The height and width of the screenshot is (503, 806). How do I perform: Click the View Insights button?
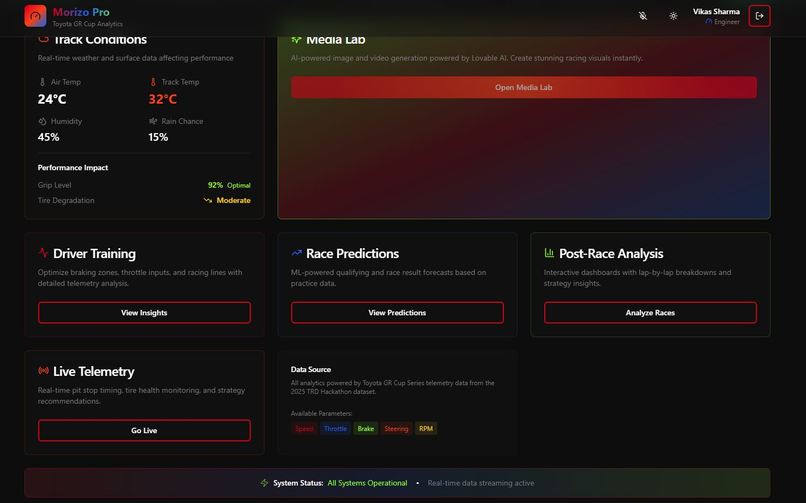pyautogui.click(x=144, y=312)
